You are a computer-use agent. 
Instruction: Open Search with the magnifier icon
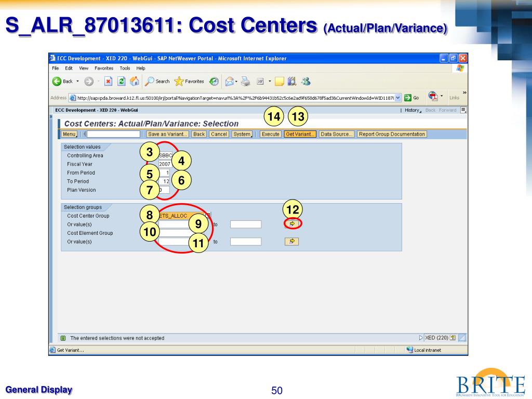tap(149, 82)
